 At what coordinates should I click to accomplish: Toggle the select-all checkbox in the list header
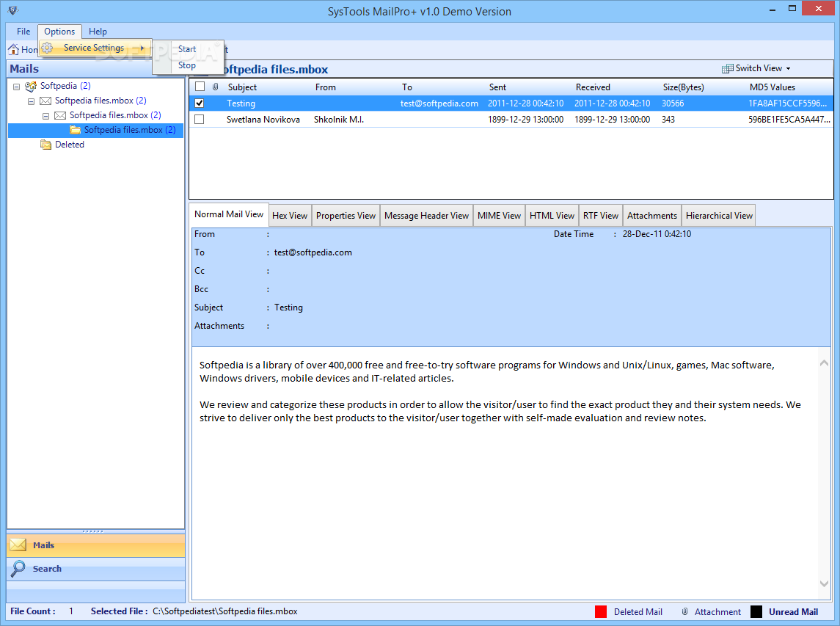click(200, 87)
